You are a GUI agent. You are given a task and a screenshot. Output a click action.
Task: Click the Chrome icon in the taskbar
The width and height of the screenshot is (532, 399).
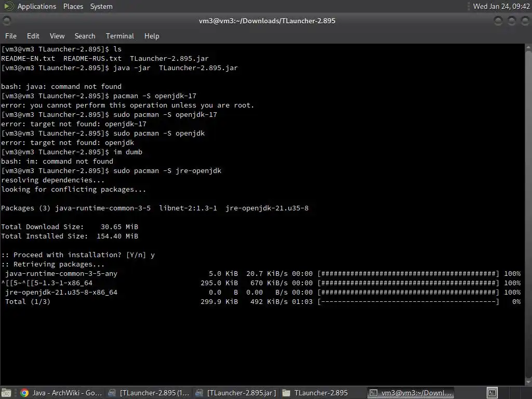click(24, 393)
